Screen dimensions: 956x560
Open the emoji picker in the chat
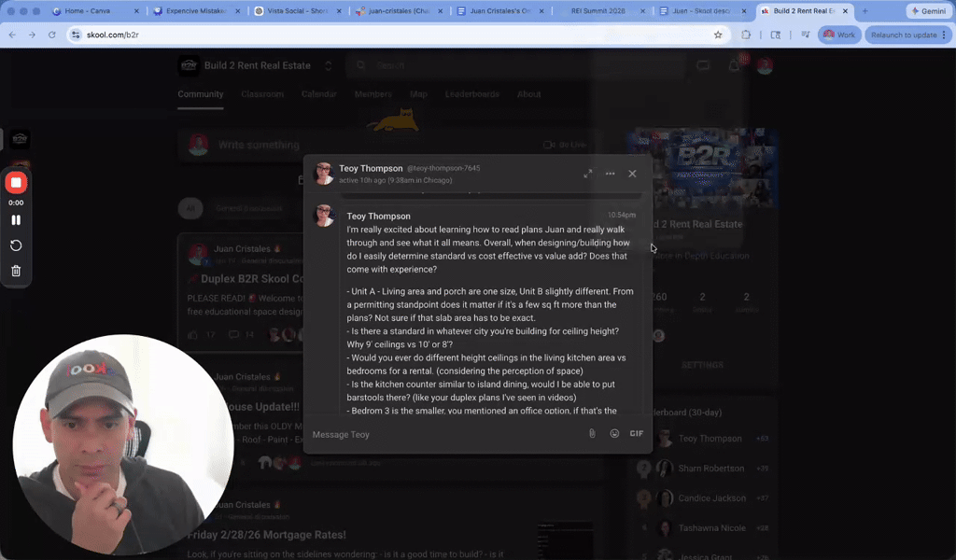[614, 433]
